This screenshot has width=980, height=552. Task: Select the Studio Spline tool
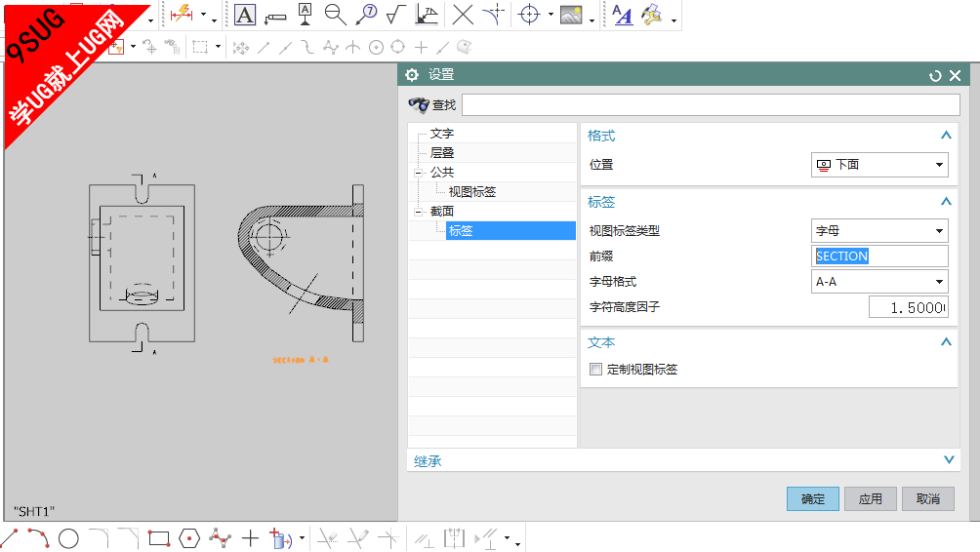pos(220,537)
